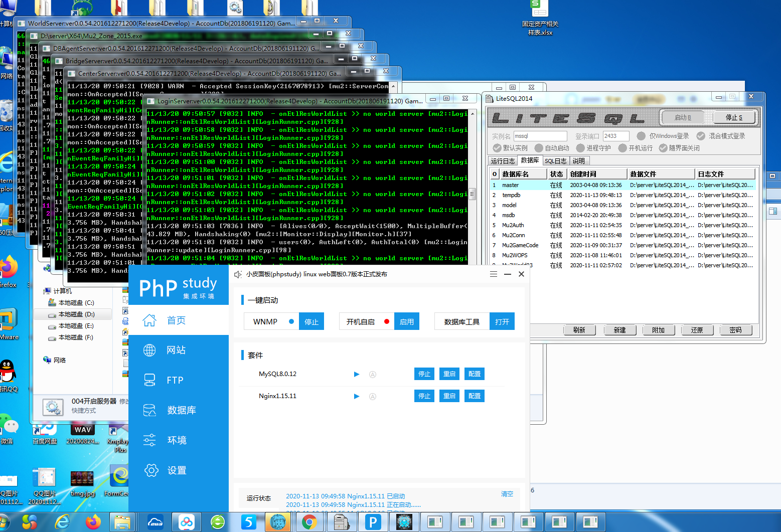Image resolution: width=781 pixels, height=532 pixels.
Task: Open the 腾讯QQ penguin desktop icon
Action: click(x=8, y=376)
